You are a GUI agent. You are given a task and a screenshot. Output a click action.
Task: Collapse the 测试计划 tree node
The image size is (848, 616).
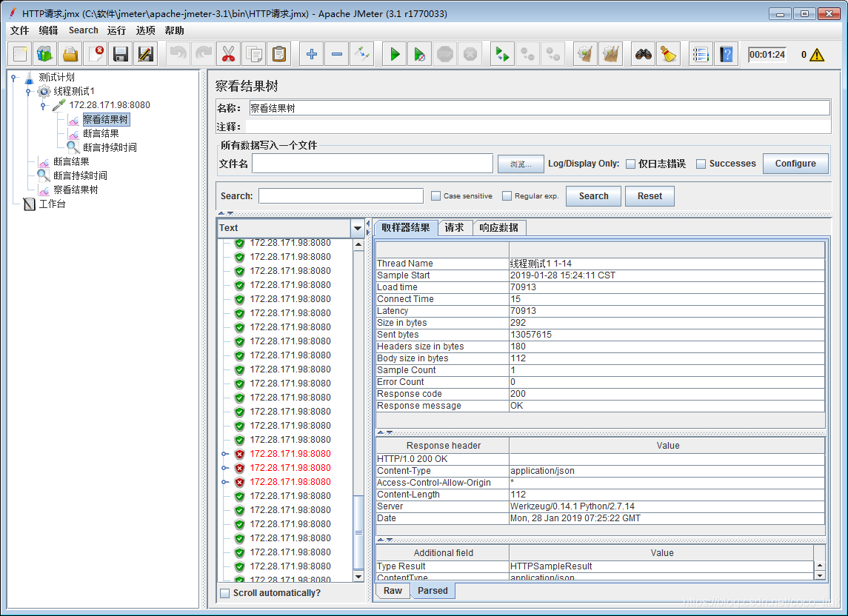point(13,77)
